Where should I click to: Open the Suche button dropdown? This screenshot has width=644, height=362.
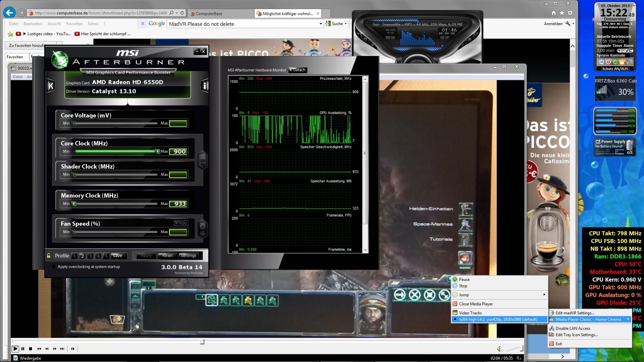[x=346, y=24]
